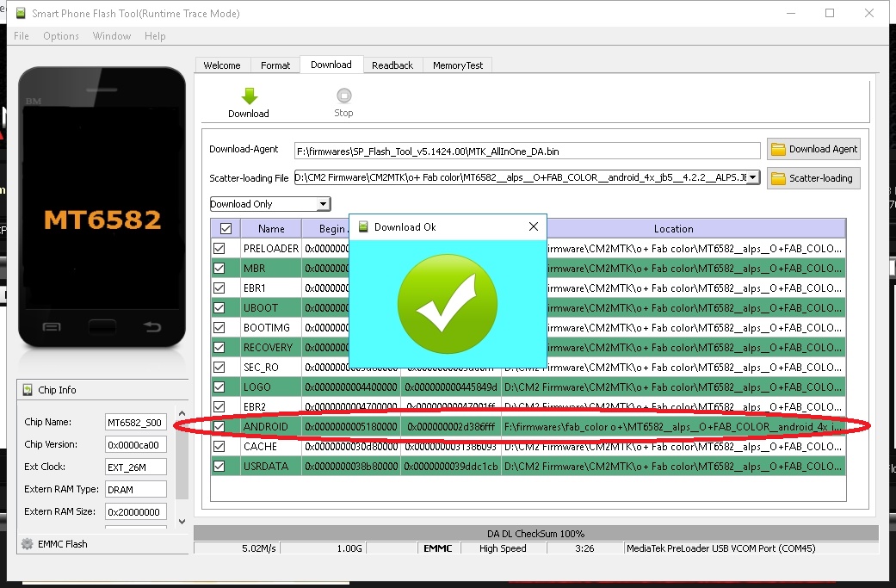This screenshot has width=896, height=588.
Task: Click the Chip Info scroll up arrow
Action: pyautogui.click(x=182, y=413)
